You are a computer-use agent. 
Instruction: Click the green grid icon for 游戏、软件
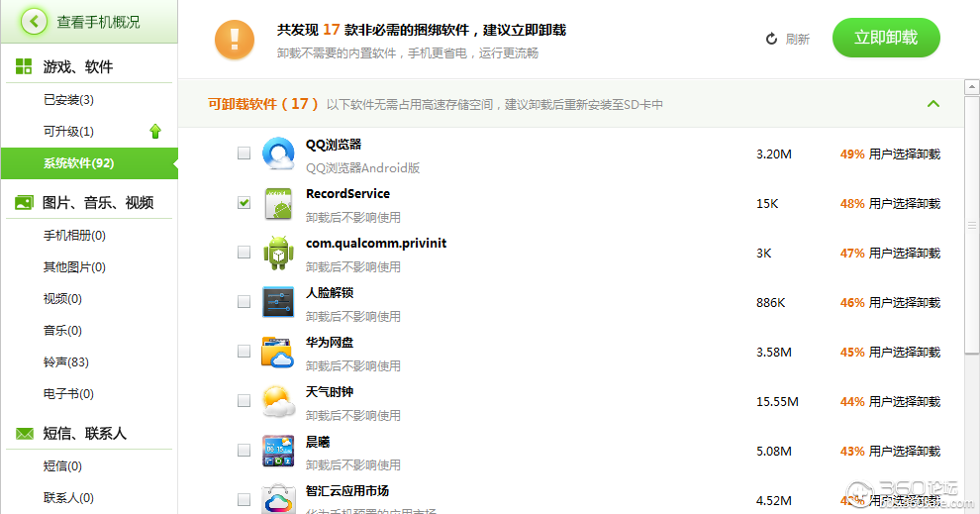[24, 66]
